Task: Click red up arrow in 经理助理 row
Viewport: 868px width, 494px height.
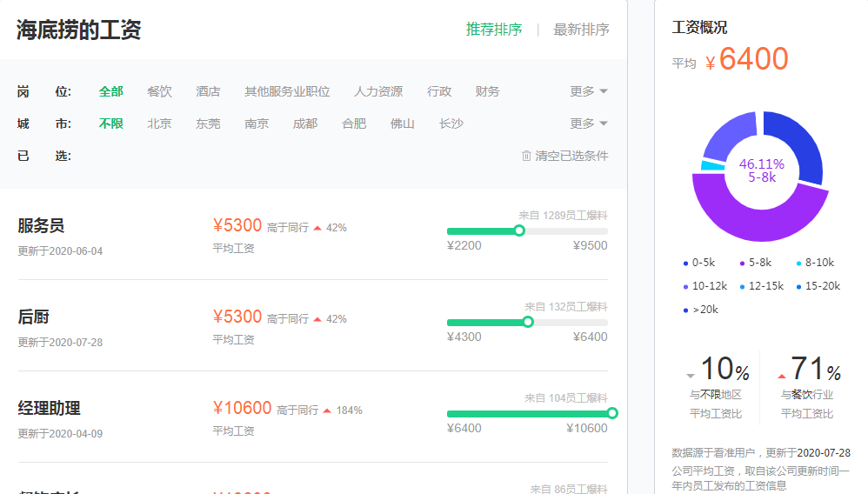Action: click(x=327, y=411)
